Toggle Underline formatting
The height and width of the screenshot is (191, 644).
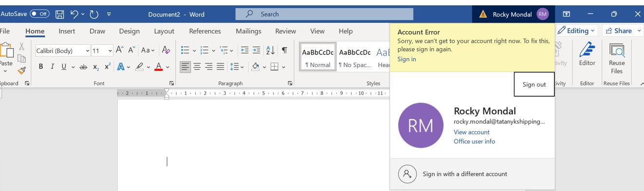(64, 67)
